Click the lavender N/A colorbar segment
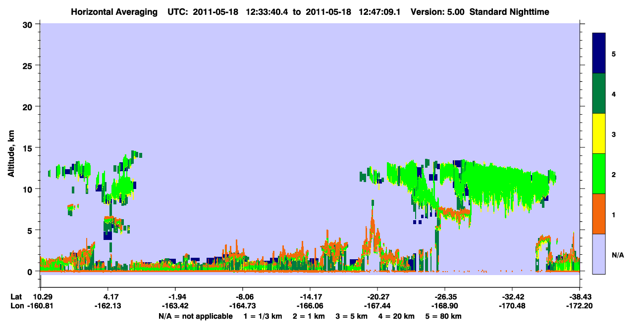The image size is (644, 330). point(599,254)
